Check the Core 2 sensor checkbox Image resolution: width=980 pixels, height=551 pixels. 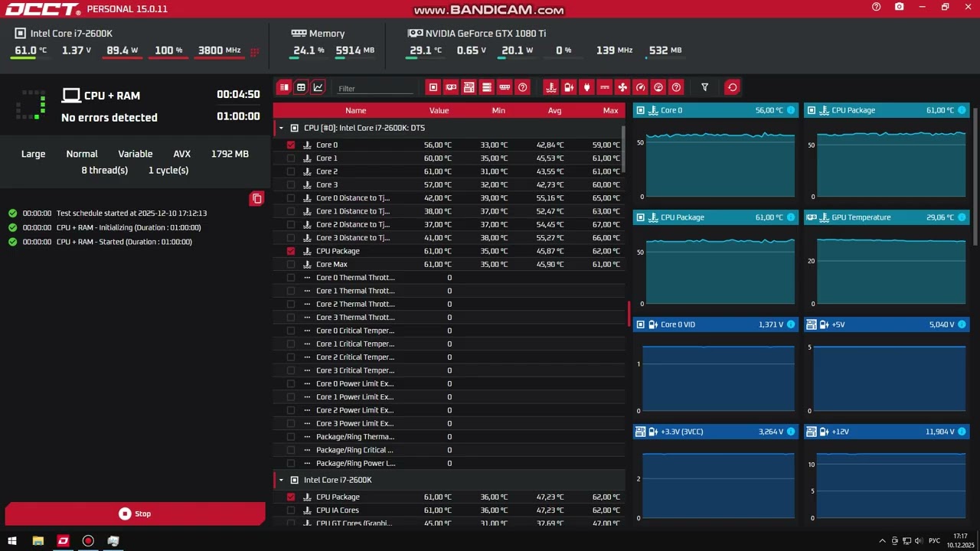291,171
